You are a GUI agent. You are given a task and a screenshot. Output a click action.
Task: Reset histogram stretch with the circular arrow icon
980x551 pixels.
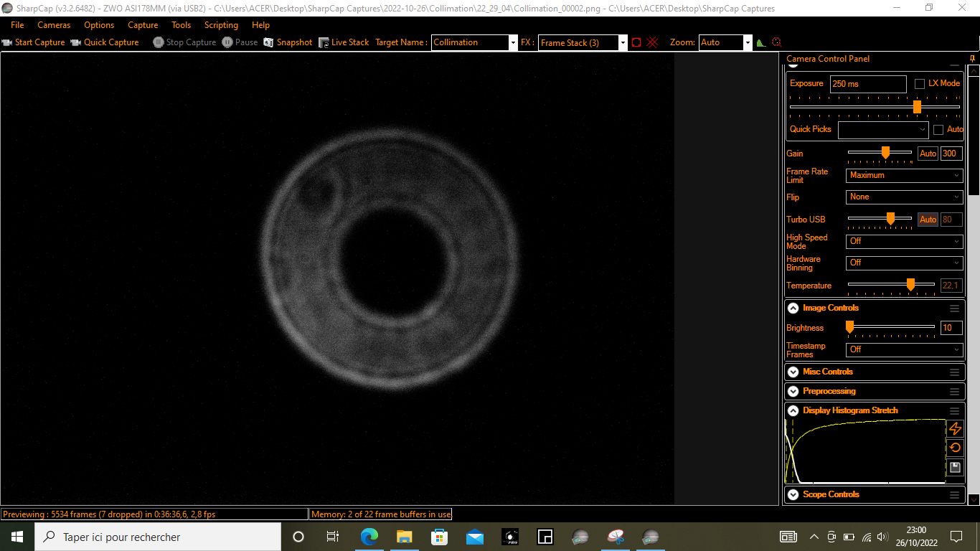point(956,448)
